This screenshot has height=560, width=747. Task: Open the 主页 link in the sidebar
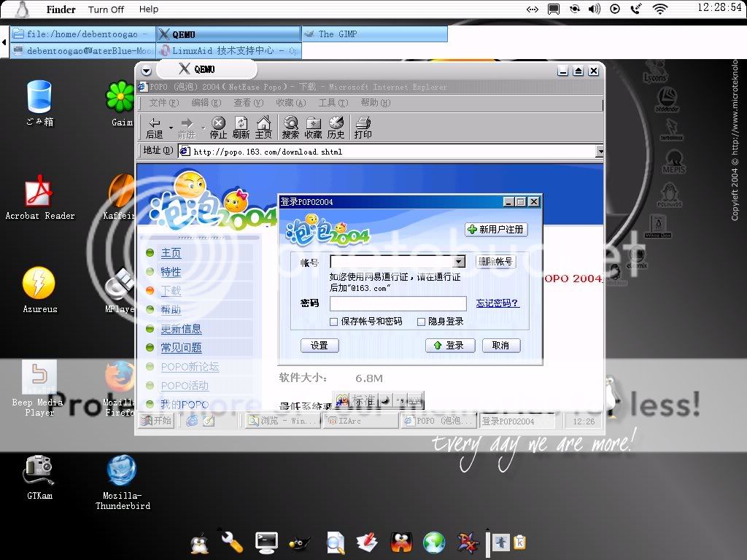click(171, 253)
